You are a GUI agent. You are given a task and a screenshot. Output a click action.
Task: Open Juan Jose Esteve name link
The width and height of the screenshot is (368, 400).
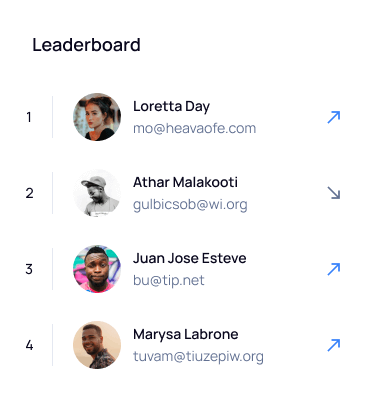click(x=190, y=258)
